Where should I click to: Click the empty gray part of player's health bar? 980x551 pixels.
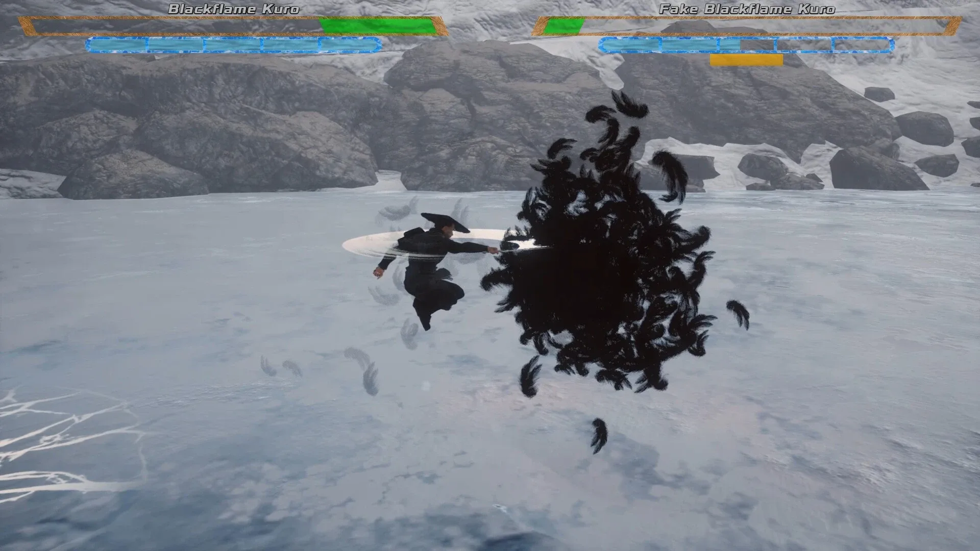(174, 26)
